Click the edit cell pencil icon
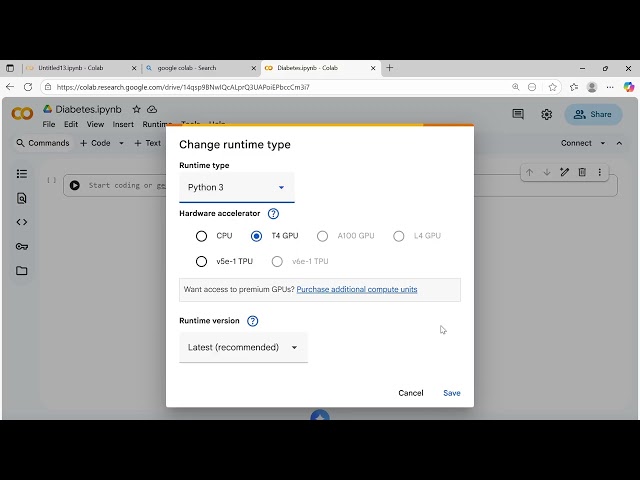 (x=564, y=172)
